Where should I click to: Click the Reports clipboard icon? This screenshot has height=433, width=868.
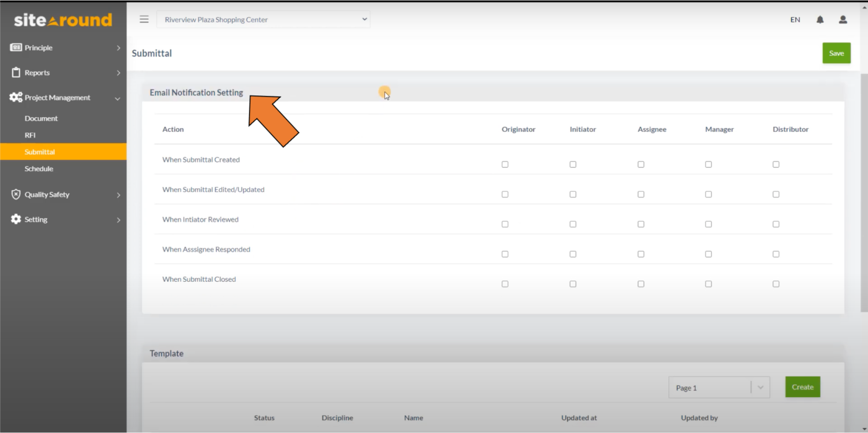[15, 72]
